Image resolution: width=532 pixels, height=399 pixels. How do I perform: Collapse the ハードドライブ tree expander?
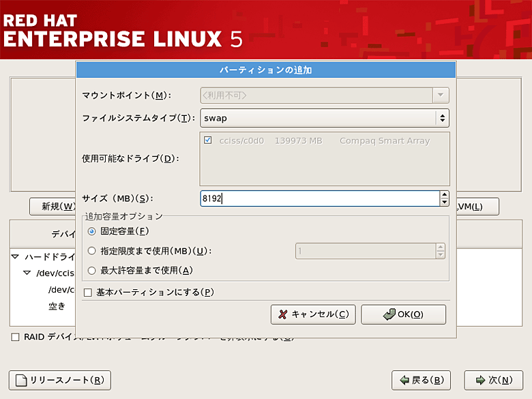click(x=15, y=256)
